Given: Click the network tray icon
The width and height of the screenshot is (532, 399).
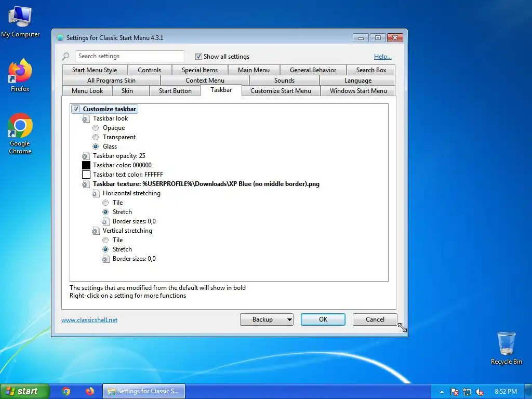Looking at the screenshot, I should [x=467, y=392].
